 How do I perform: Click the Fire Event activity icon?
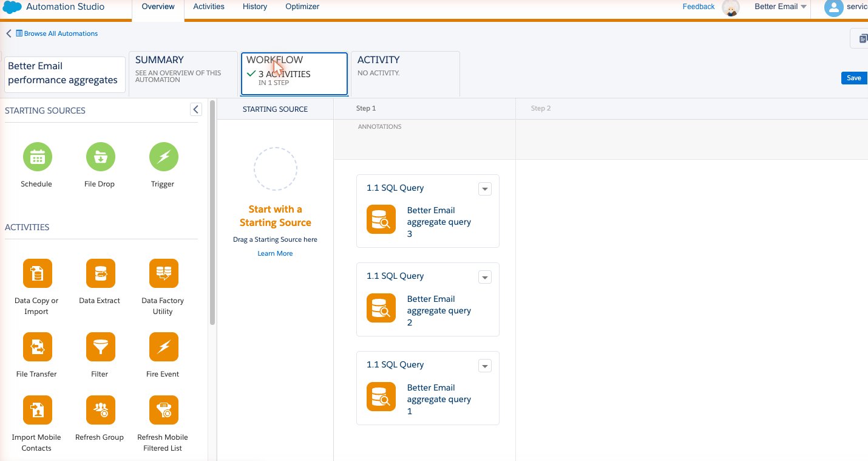(164, 347)
